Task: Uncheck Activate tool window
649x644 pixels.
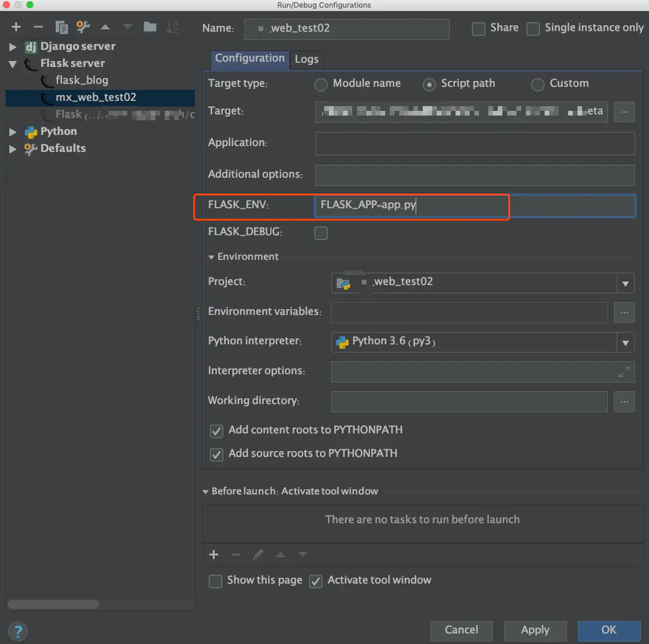Action: [x=315, y=581]
